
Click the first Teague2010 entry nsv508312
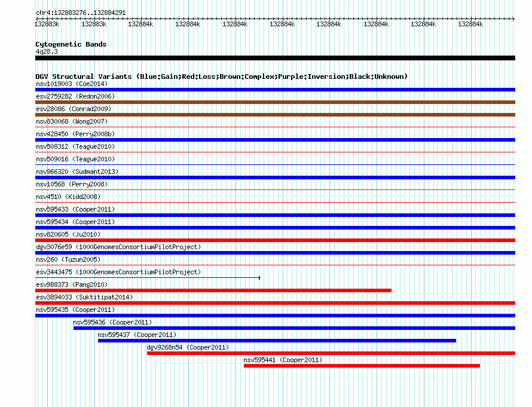[75, 146]
